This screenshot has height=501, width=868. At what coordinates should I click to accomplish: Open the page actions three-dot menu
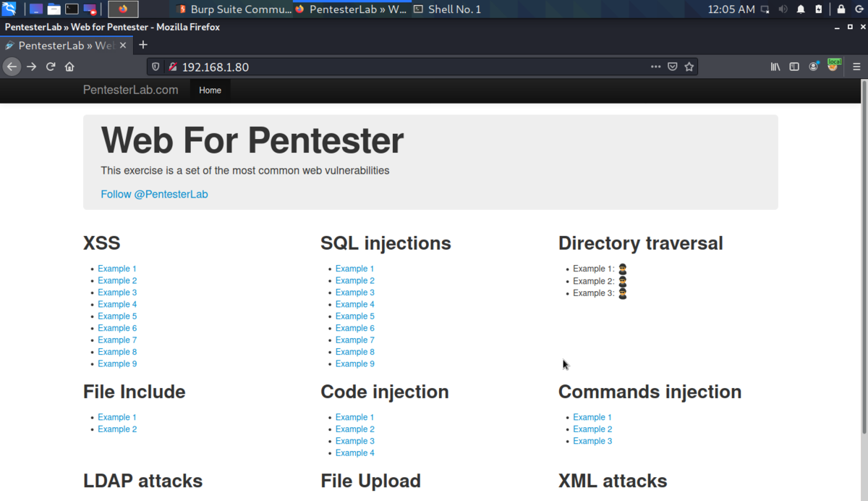click(655, 67)
